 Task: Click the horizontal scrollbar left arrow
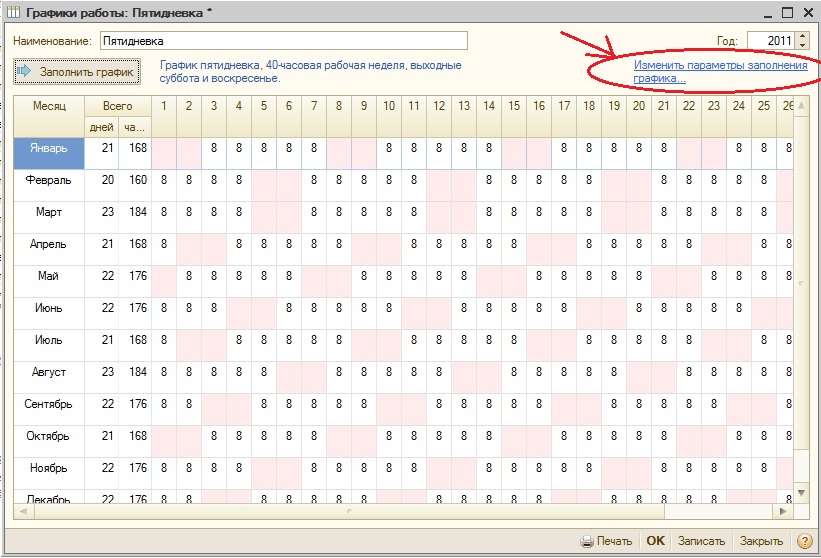(x=24, y=511)
